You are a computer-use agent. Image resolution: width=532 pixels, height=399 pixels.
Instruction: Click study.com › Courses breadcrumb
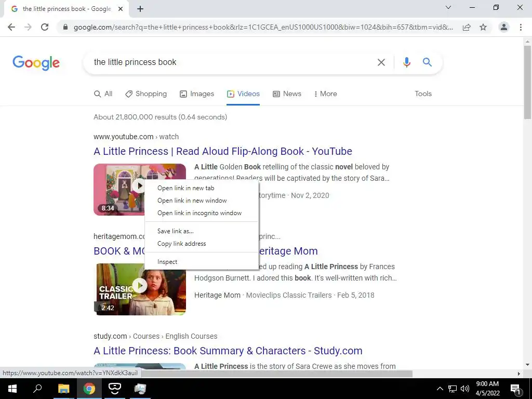[155, 336]
